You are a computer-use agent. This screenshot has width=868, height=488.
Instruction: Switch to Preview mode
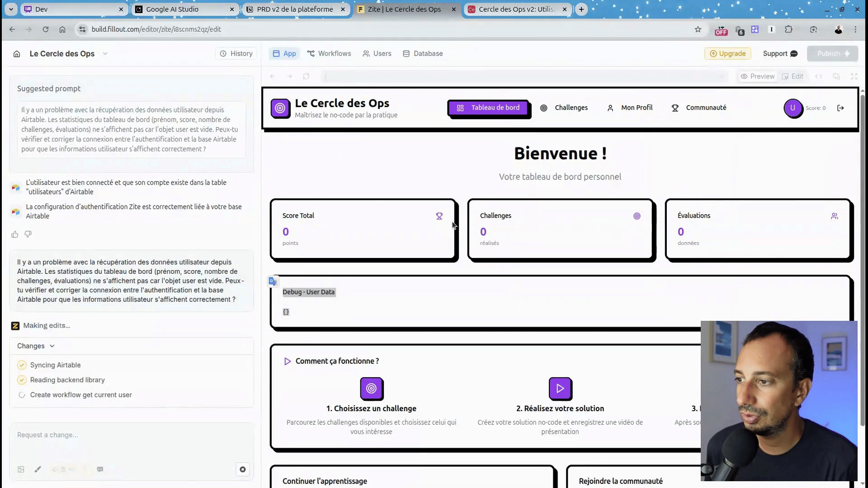[757, 76]
